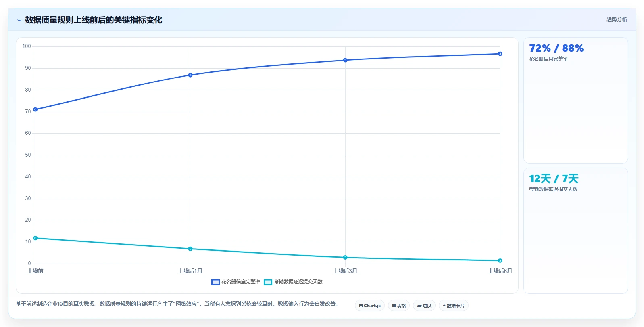This screenshot has height=327, width=644.
Task: Click 花名册信息完整率 caption in the stat card
Action: click(548, 59)
